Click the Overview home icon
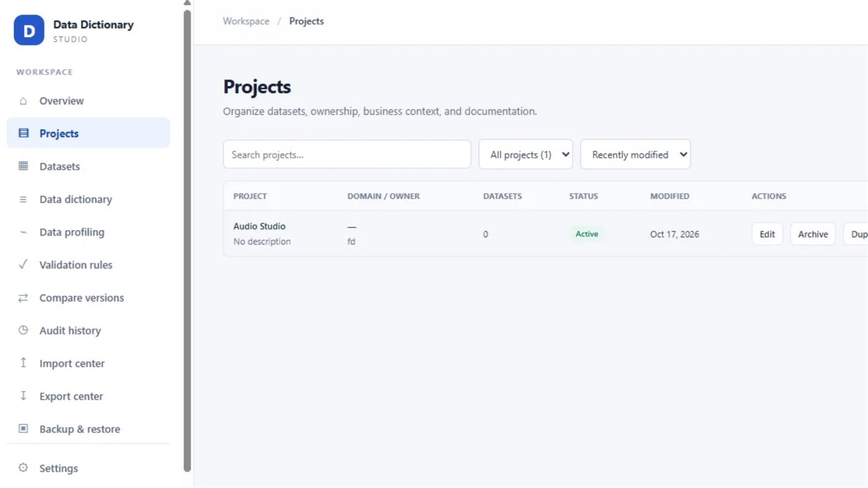The width and height of the screenshot is (868, 488). point(23,100)
